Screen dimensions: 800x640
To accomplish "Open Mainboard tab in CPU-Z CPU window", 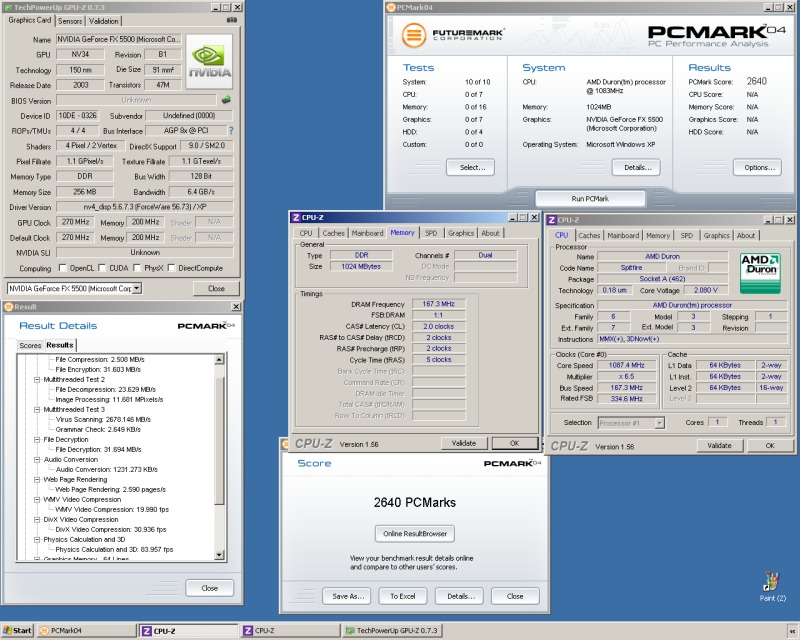I will tap(623, 235).
